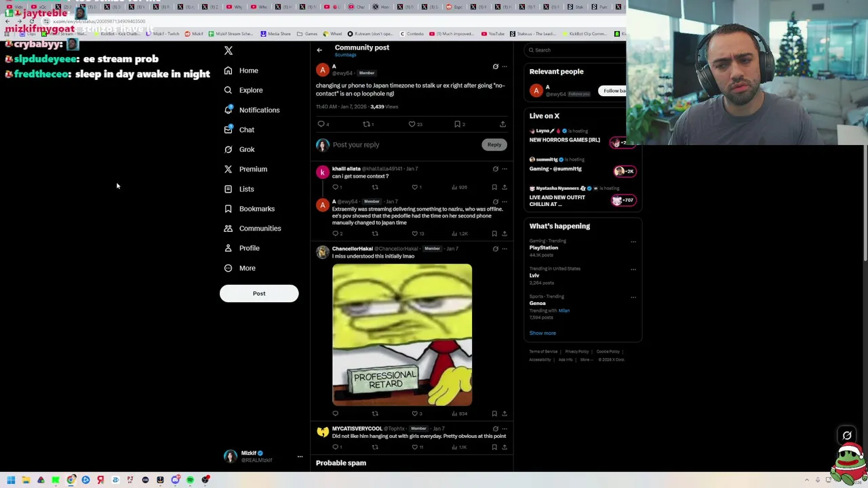Open Grok actions on the main post by A
The height and width of the screenshot is (488, 868).
495,67
